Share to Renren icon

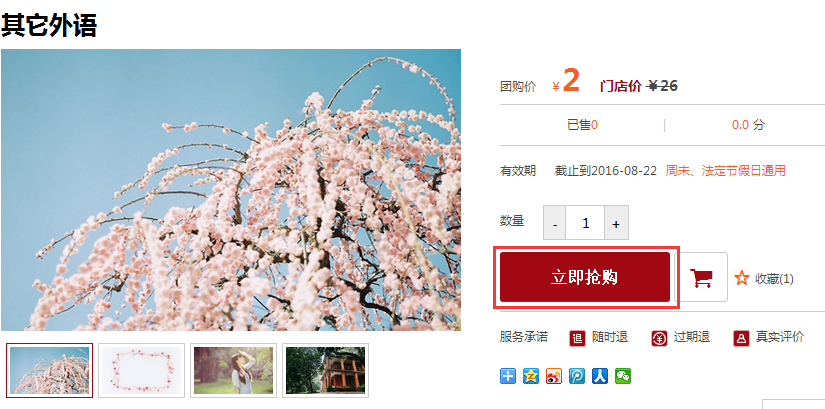coord(600,376)
